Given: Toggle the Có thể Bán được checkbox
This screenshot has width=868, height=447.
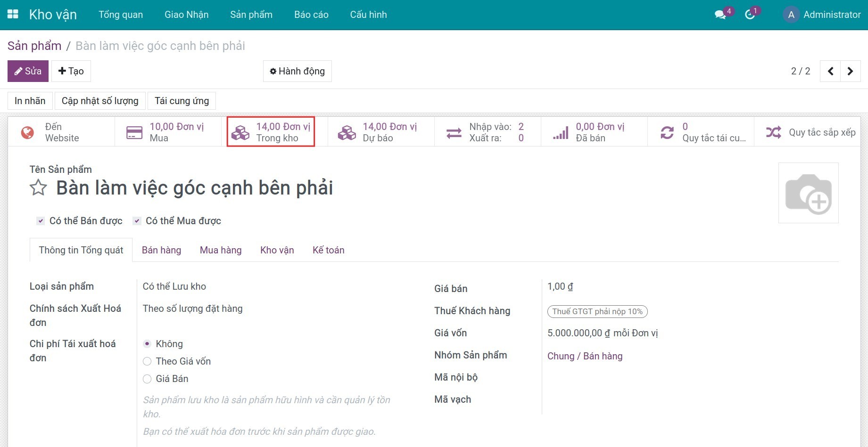Looking at the screenshot, I should click(x=41, y=221).
